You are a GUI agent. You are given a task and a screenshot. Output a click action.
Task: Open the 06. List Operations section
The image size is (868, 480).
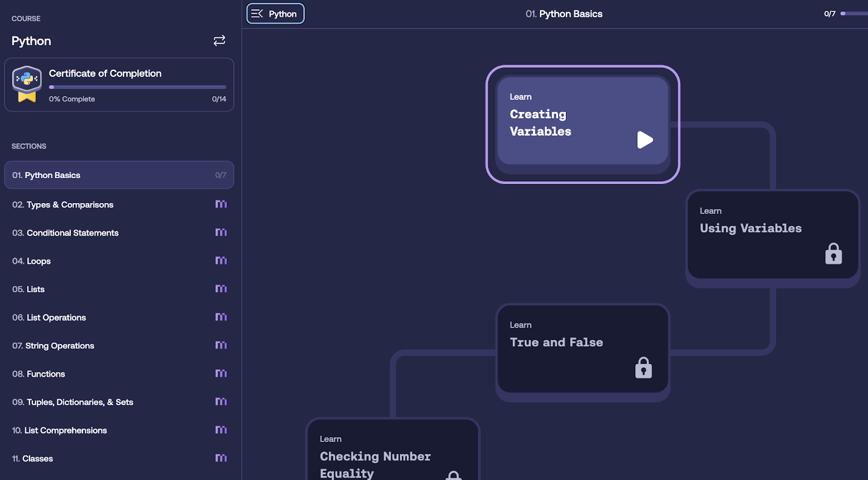click(119, 318)
